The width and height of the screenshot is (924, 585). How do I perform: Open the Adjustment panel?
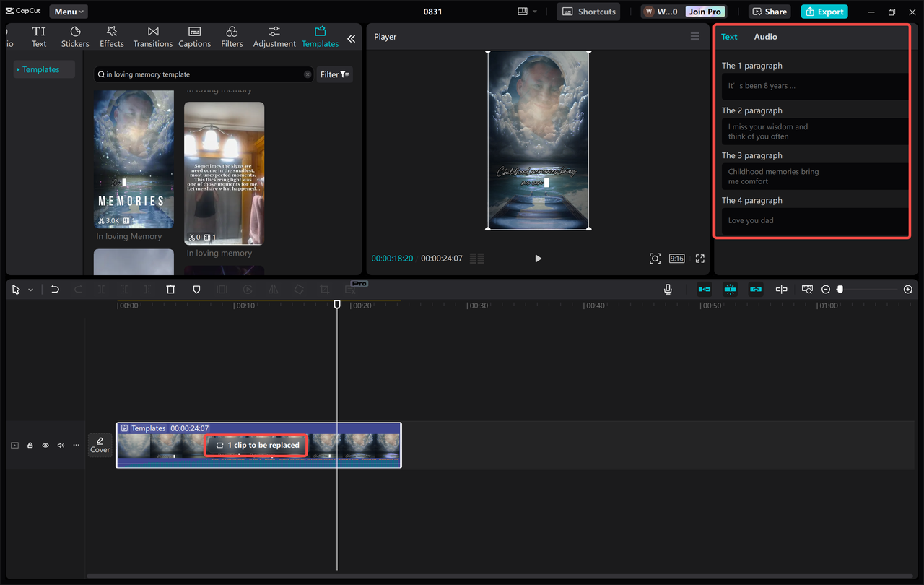pyautogui.click(x=274, y=36)
